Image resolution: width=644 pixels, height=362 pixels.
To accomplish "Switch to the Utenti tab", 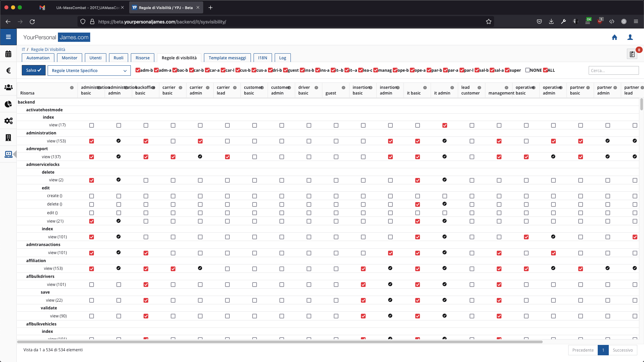I will 96,58.
